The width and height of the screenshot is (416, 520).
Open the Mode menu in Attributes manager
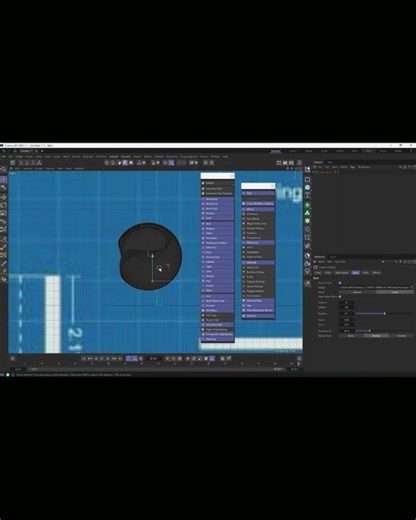coord(321,262)
